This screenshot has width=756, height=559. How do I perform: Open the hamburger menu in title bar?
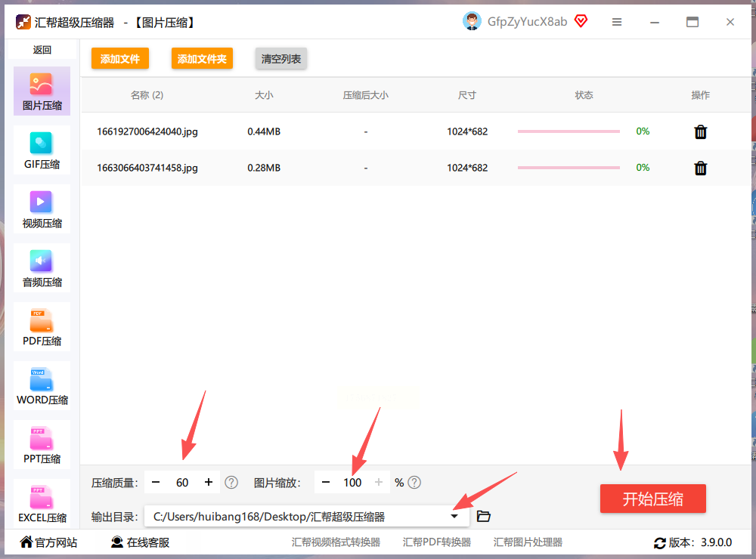click(x=617, y=22)
